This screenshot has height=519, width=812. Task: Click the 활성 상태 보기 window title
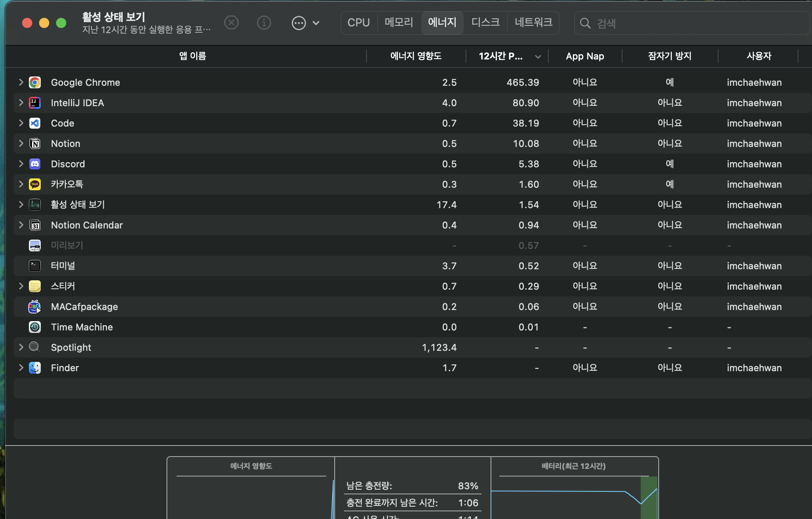pyautogui.click(x=113, y=17)
